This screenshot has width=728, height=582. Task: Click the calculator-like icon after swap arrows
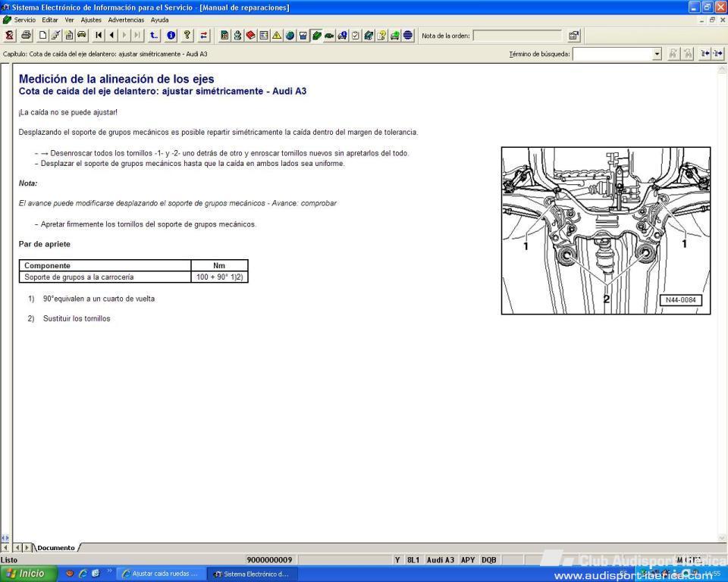click(x=224, y=36)
